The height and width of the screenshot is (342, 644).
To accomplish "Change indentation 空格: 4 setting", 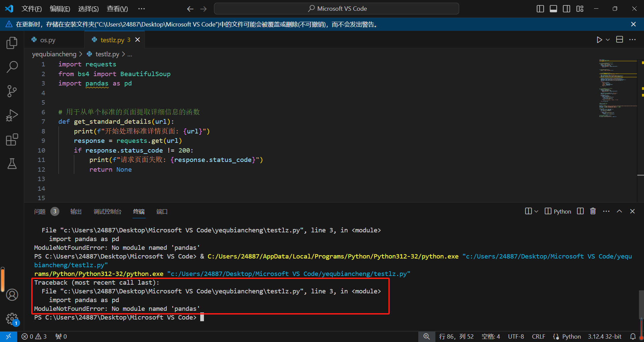I will pos(491,336).
